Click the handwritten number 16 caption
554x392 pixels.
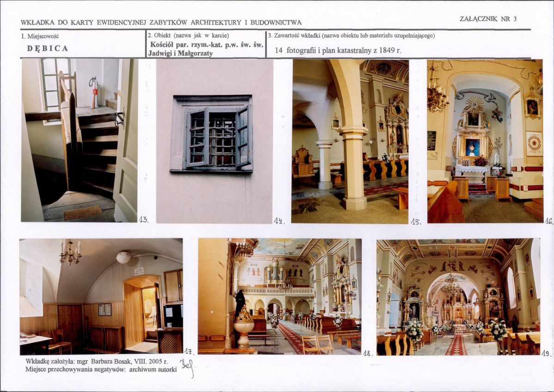pyautogui.click(x=549, y=221)
